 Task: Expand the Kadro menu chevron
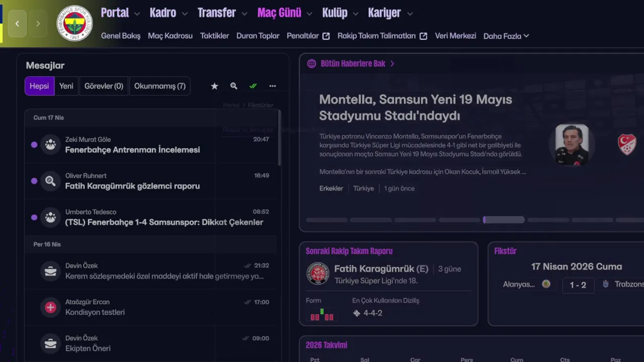tap(185, 14)
